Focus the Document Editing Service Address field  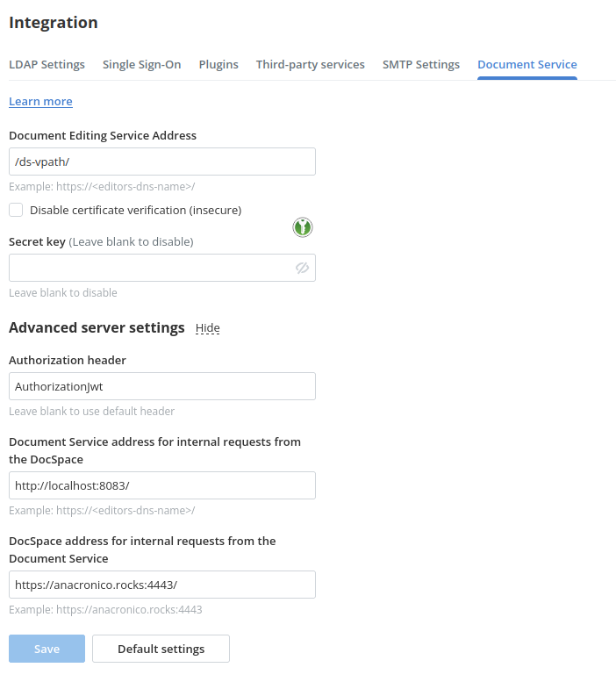pyautogui.click(x=161, y=161)
